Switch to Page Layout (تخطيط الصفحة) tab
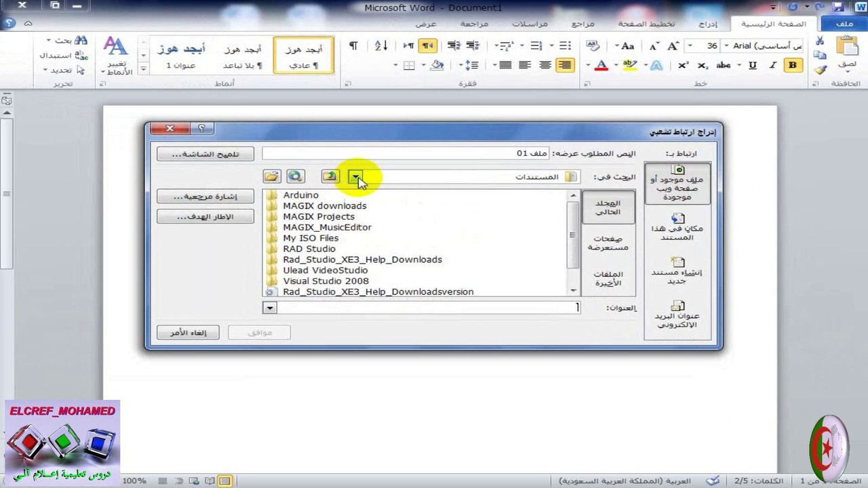 [646, 24]
